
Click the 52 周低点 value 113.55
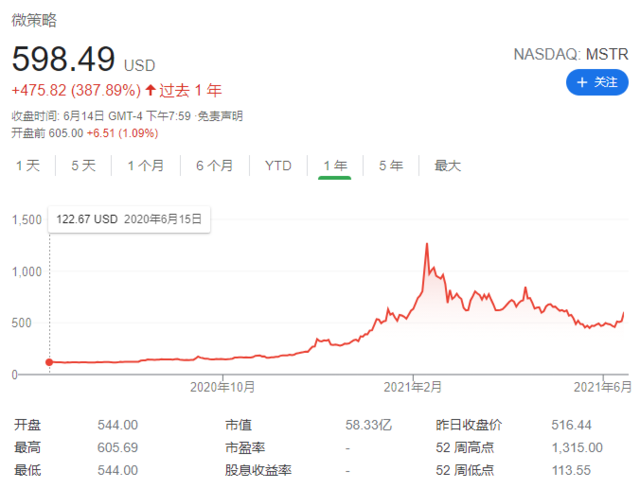(571, 470)
